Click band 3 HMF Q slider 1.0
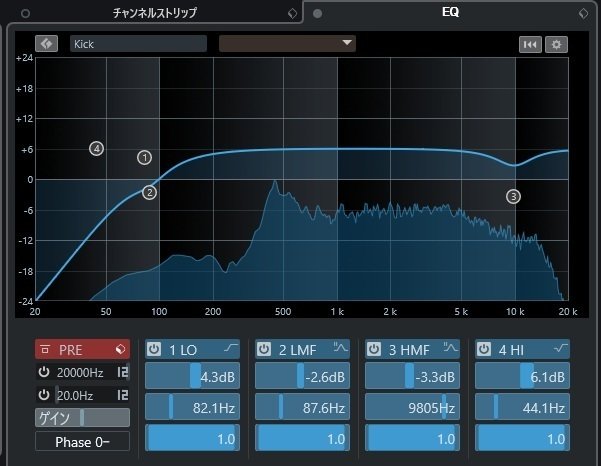The width and height of the screenshot is (601, 466). coord(412,437)
